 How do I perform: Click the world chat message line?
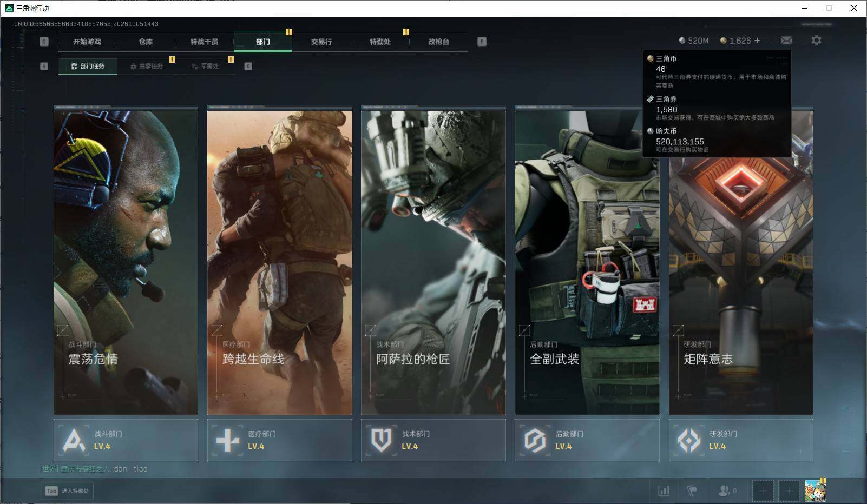pos(94,469)
